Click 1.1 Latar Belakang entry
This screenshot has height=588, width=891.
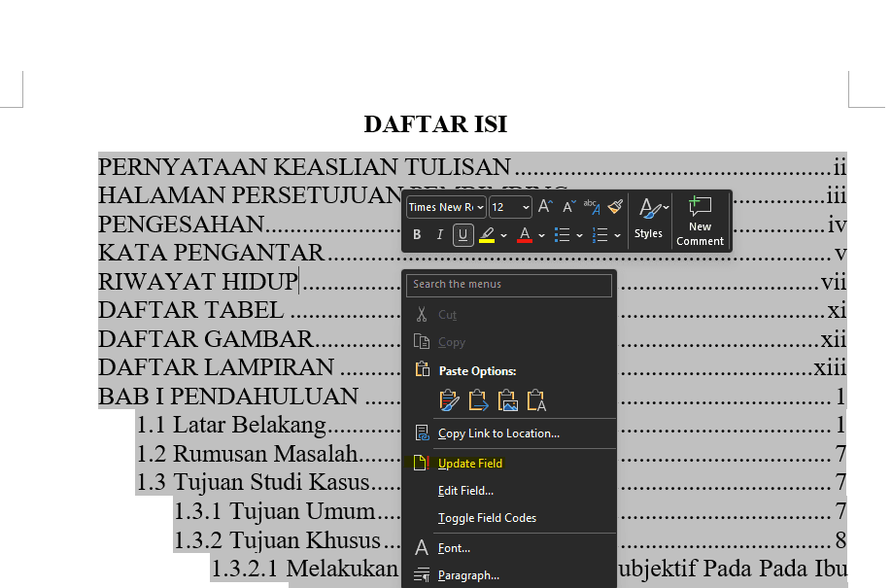point(230,425)
